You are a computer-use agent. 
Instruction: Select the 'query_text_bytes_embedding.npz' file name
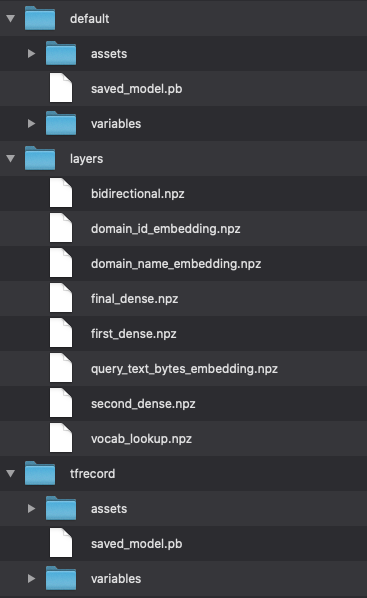(x=184, y=369)
